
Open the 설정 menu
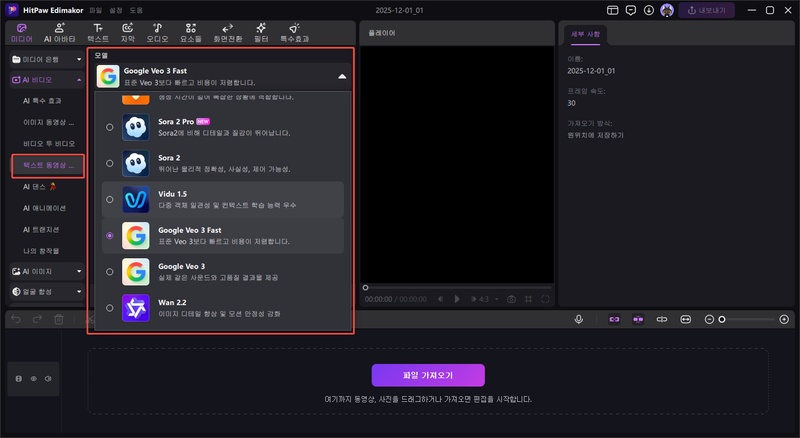tap(116, 10)
